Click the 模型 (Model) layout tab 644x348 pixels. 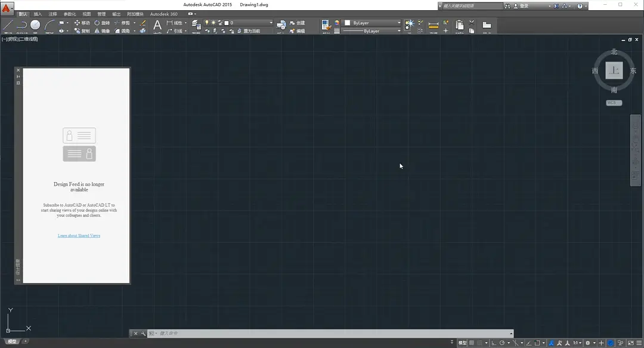13,341
